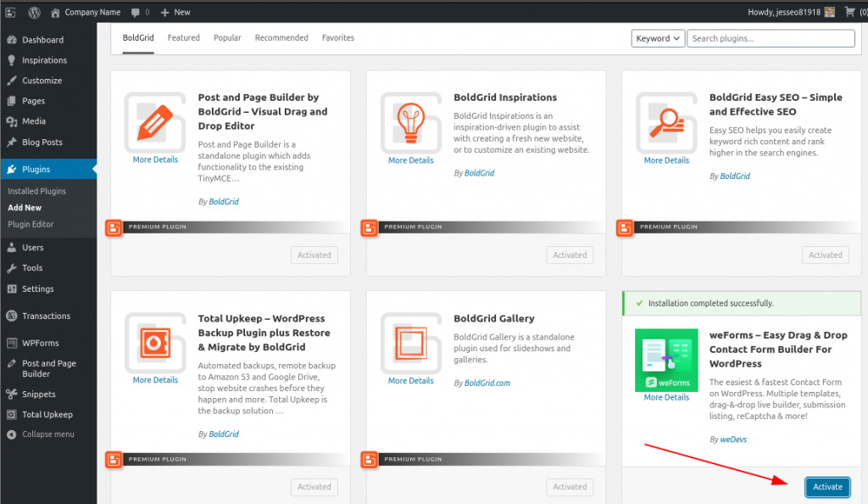This screenshot has width=868, height=504.
Task: Open BoldGrid author link under Easy SEO
Action: (x=735, y=176)
